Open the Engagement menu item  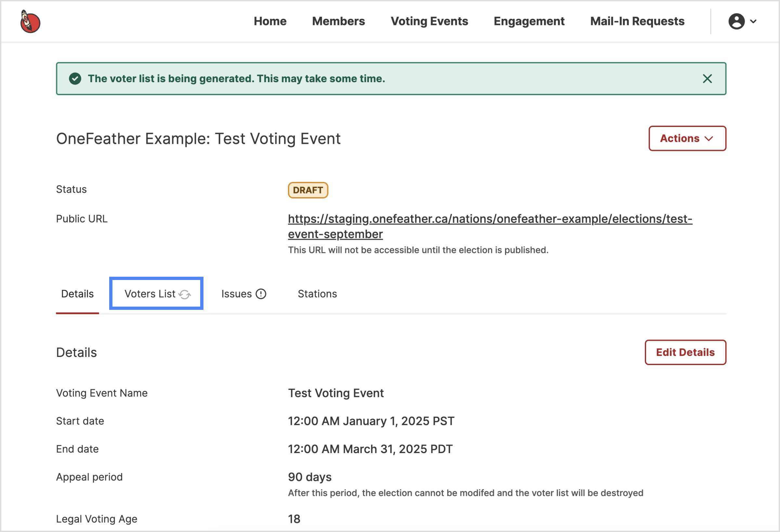[x=529, y=21]
